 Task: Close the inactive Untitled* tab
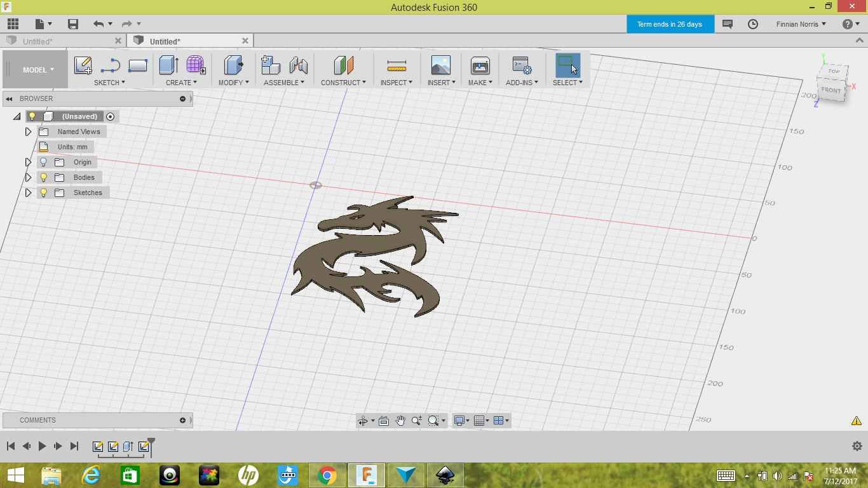click(119, 41)
